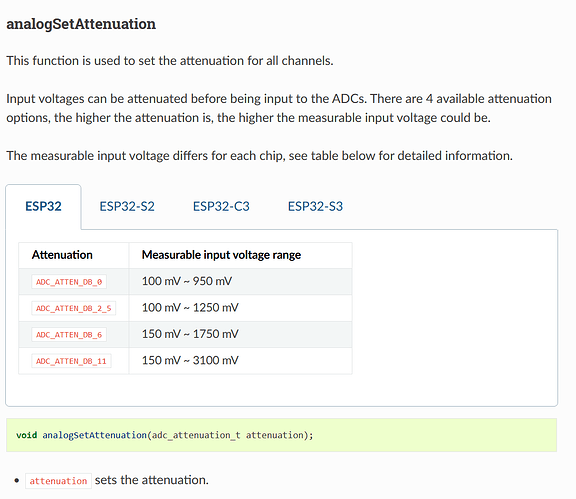
Task: Click the Measurable input voltage range header
Action: click(222, 255)
